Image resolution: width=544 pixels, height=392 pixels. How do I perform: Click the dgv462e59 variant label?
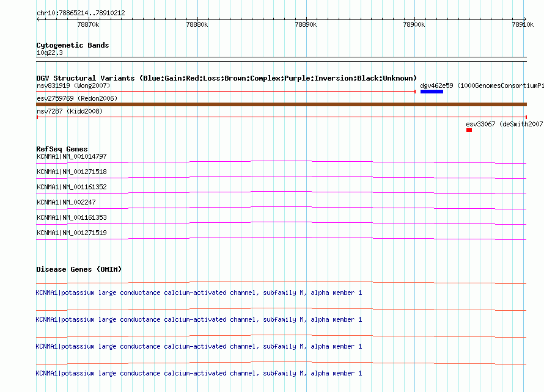(x=482, y=85)
